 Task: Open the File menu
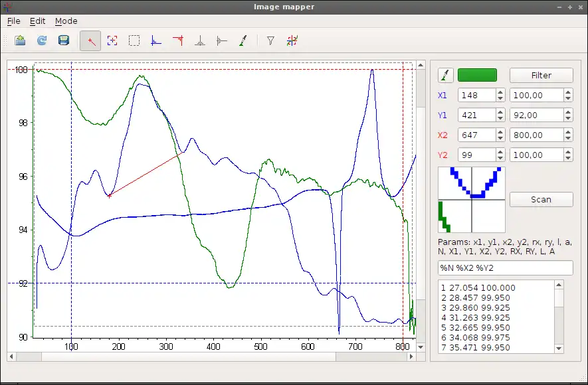pos(13,21)
